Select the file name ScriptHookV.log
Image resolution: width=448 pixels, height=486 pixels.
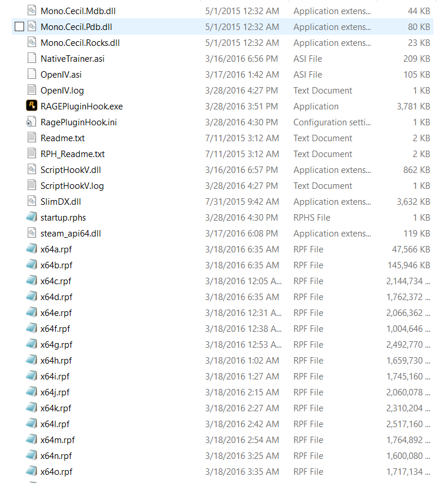tap(72, 186)
